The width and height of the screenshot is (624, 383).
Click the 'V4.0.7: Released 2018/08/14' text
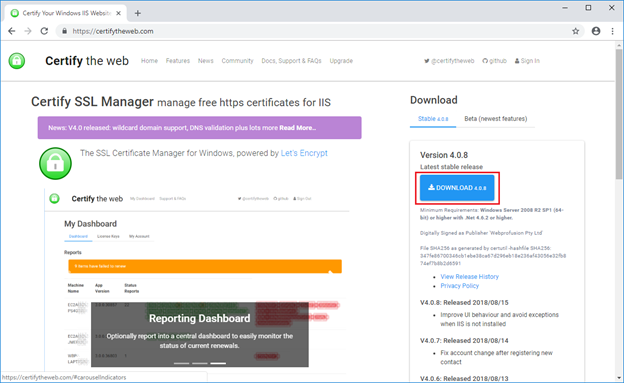(464, 341)
